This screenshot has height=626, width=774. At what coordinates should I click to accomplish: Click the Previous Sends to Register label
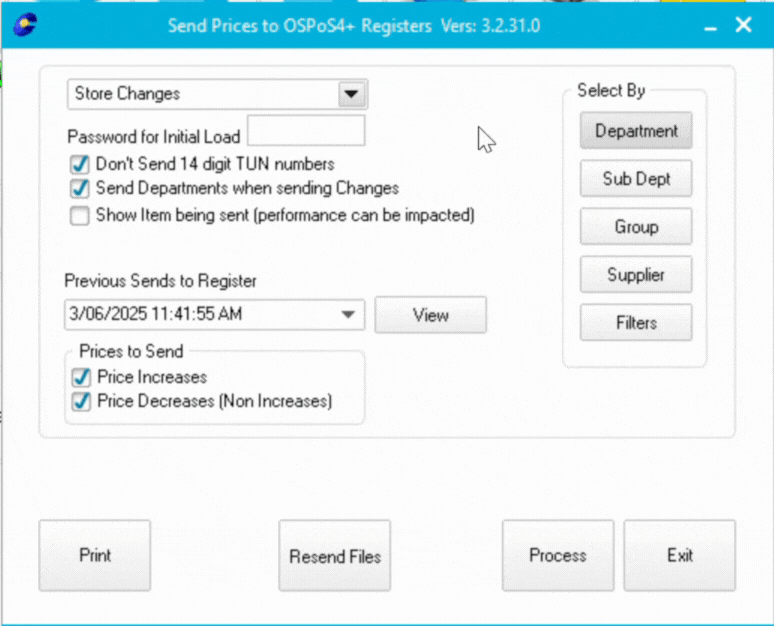click(160, 281)
